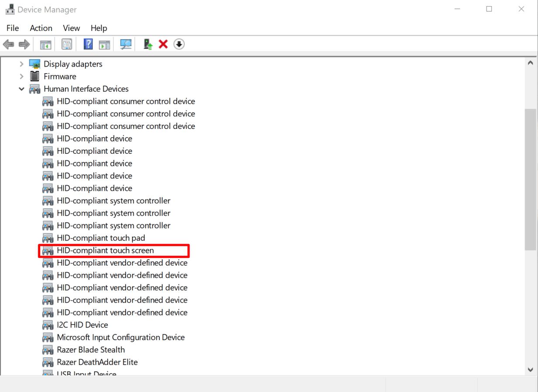Select the Human Interface Devices label
This screenshot has width=538, height=392.
click(86, 89)
